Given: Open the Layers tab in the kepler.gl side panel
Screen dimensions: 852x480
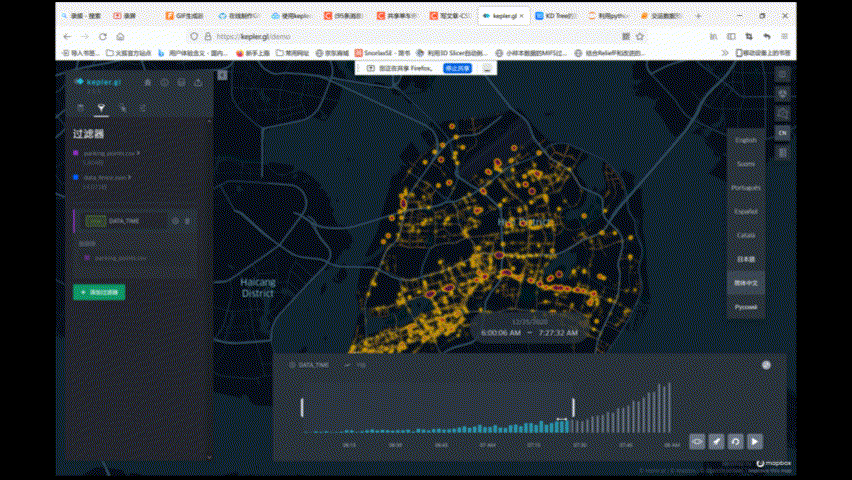Looking at the screenshot, I should tap(80, 108).
